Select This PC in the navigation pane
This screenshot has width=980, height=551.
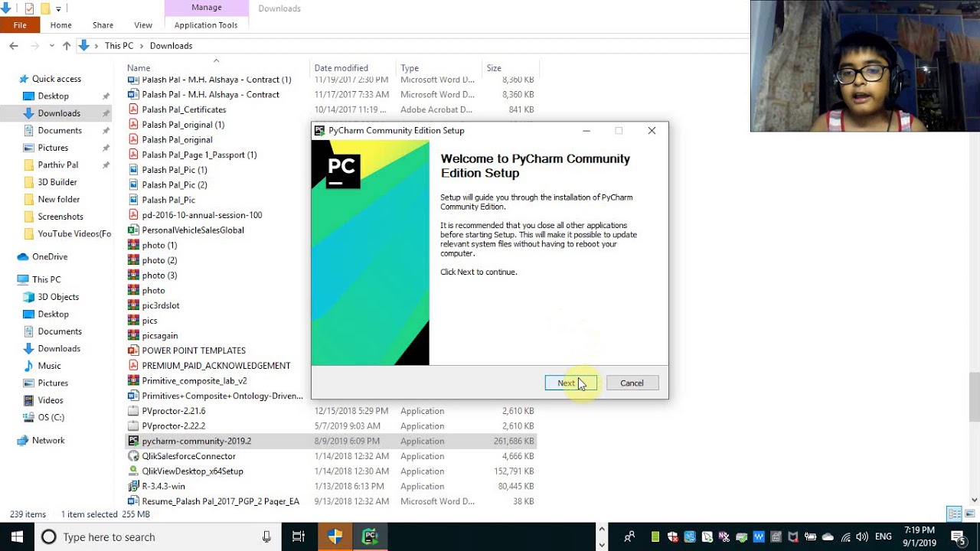[x=46, y=279]
